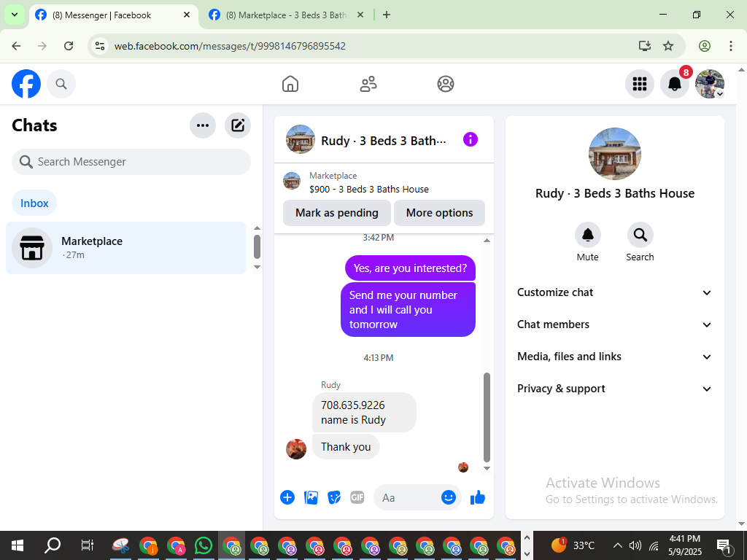The height and width of the screenshot is (560, 747).
Task: Expand Customize chat section
Action: [x=614, y=292]
